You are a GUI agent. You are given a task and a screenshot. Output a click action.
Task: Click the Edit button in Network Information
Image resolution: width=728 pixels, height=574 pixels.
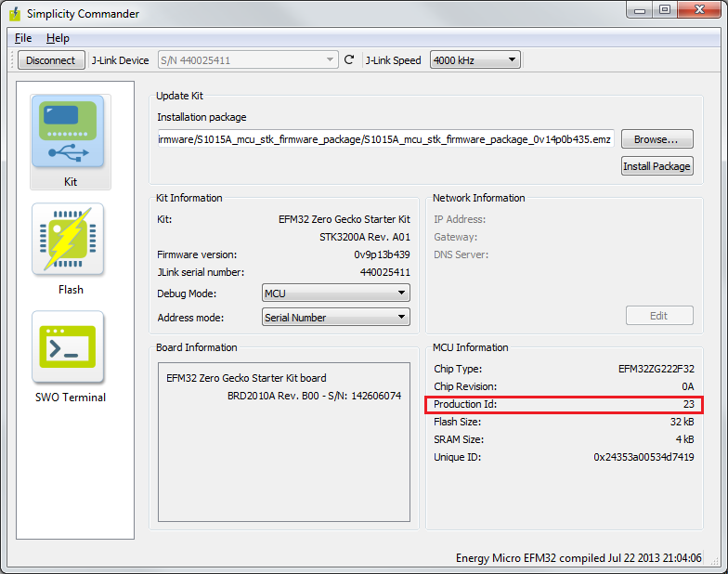(x=658, y=316)
